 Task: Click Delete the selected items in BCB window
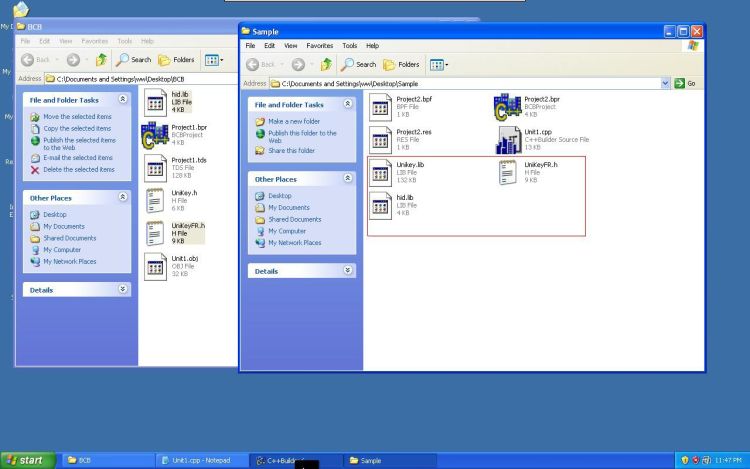coord(78,170)
